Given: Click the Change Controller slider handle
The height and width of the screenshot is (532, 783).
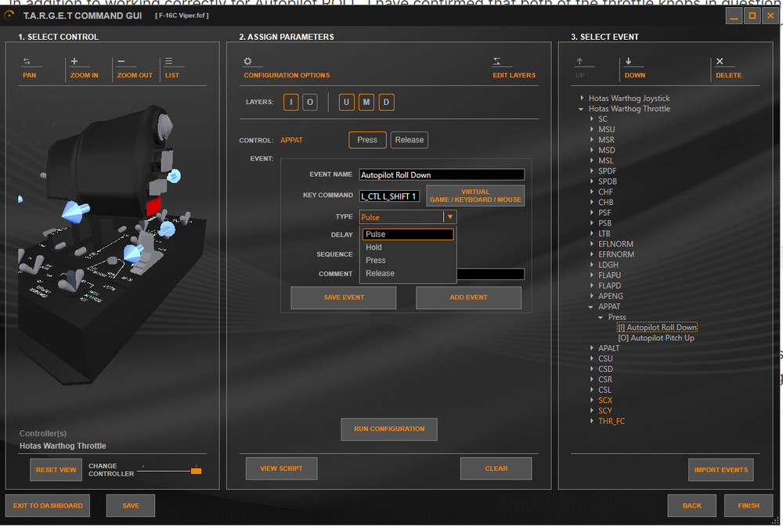Looking at the screenshot, I should (x=197, y=471).
